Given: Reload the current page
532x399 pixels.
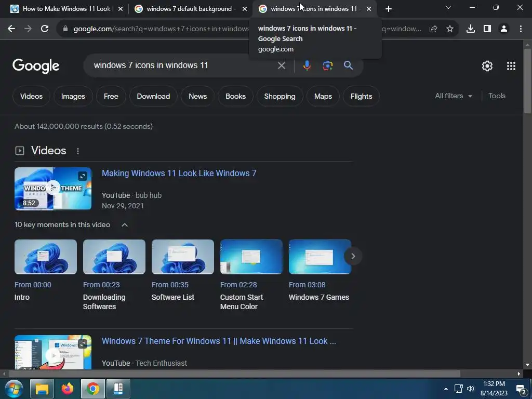Looking at the screenshot, I should pos(45,29).
